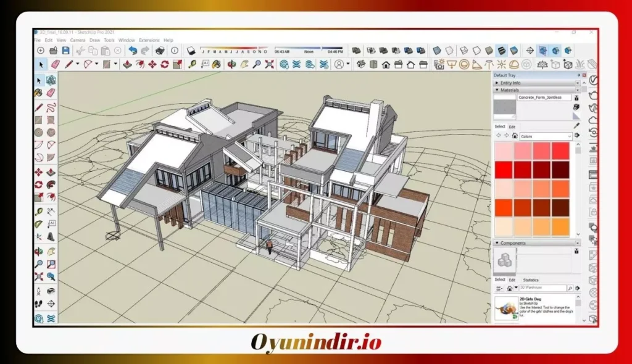Select the 2D Girls Dog component thumbnail
The height and width of the screenshot is (364, 632).
[x=506, y=308]
